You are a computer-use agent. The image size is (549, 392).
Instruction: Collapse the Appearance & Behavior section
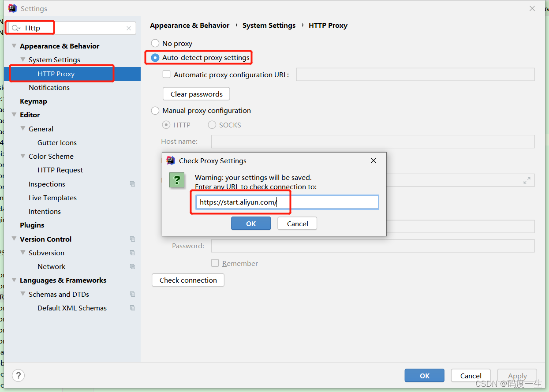click(14, 46)
